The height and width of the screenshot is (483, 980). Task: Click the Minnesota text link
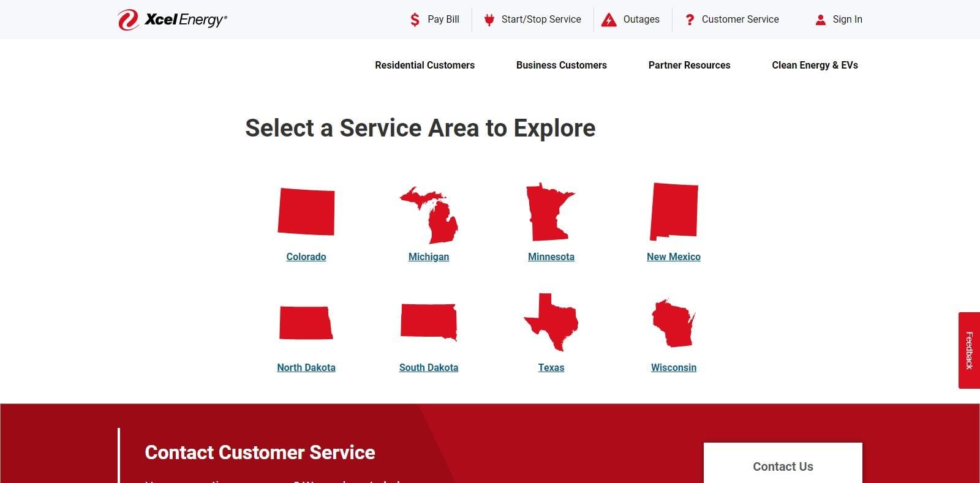point(551,256)
